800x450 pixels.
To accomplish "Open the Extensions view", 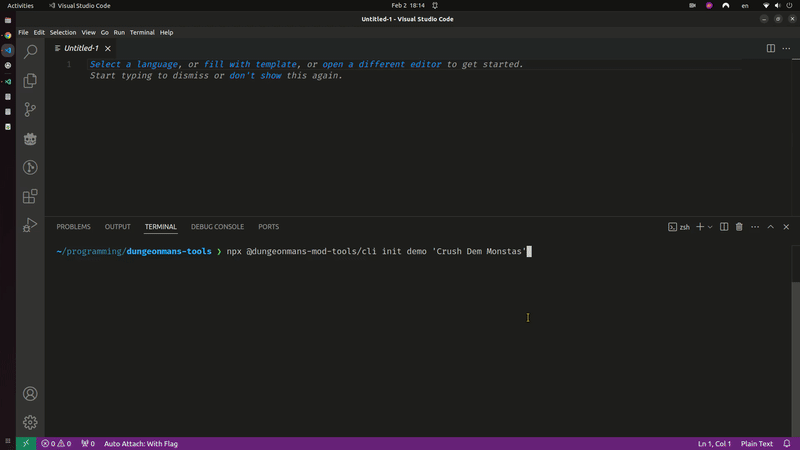I will 30,196.
